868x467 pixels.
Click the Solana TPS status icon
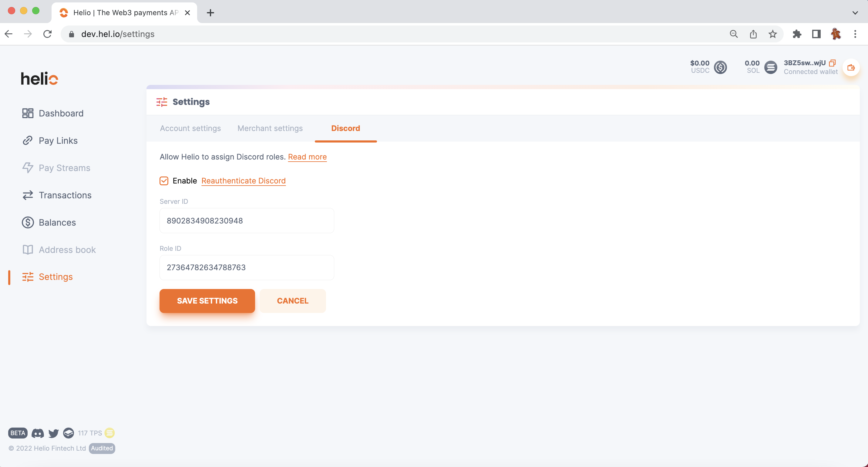(x=109, y=433)
